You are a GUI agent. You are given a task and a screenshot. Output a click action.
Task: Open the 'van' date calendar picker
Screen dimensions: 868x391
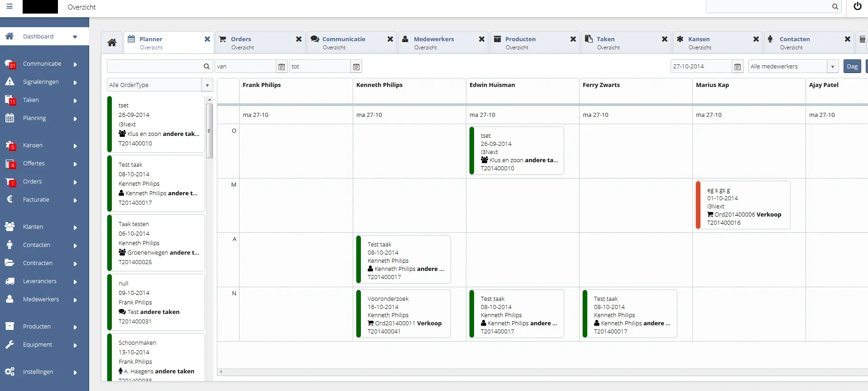click(x=282, y=67)
